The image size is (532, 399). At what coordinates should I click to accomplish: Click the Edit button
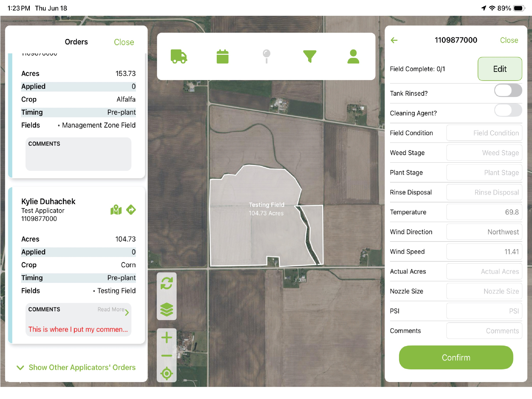click(x=500, y=69)
